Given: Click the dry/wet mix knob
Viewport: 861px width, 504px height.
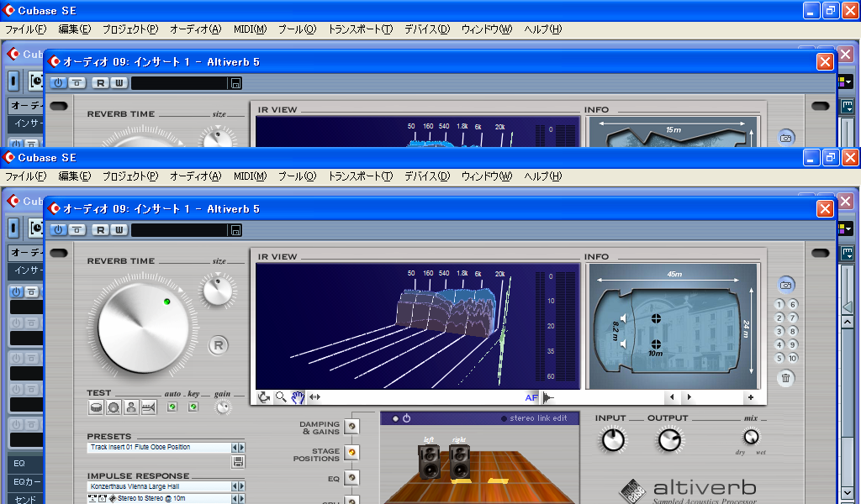Looking at the screenshot, I should point(751,437).
